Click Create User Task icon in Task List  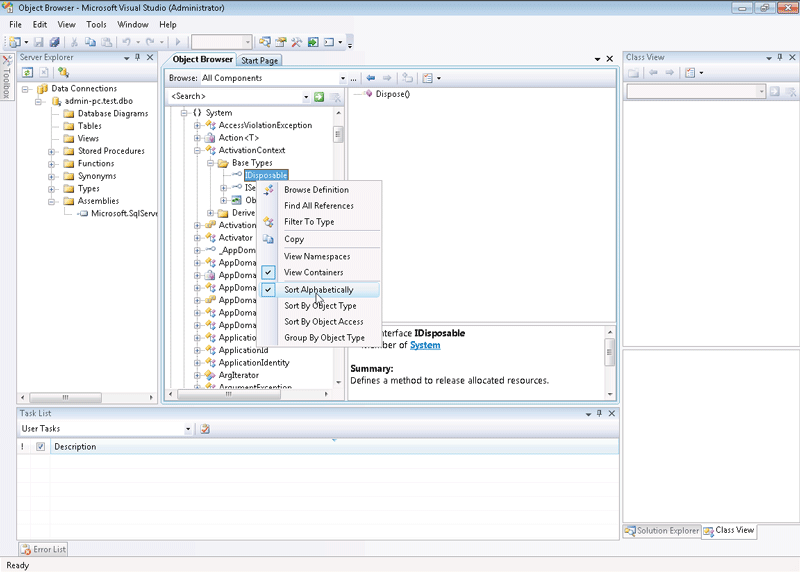click(x=205, y=429)
